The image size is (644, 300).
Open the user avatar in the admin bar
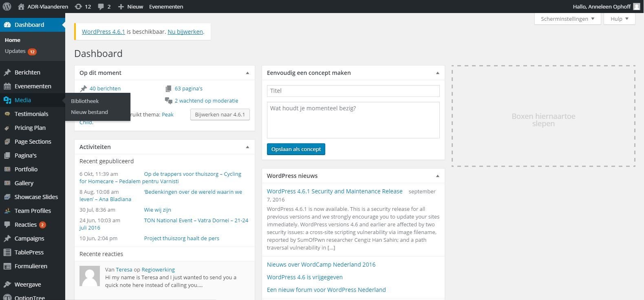click(x=637, y=7)
